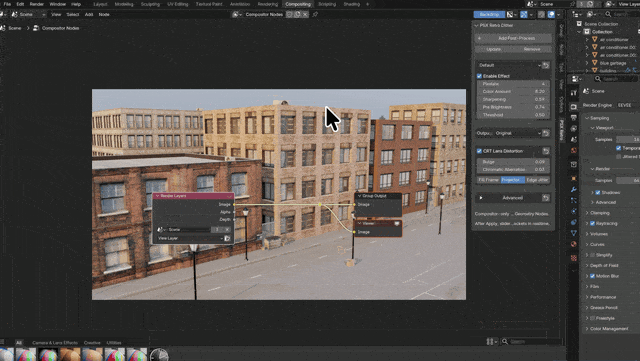Viewport: 640px width, 361px height.
Task: Reset the Default preset with revert icon
Action: (x=546, y=65)
